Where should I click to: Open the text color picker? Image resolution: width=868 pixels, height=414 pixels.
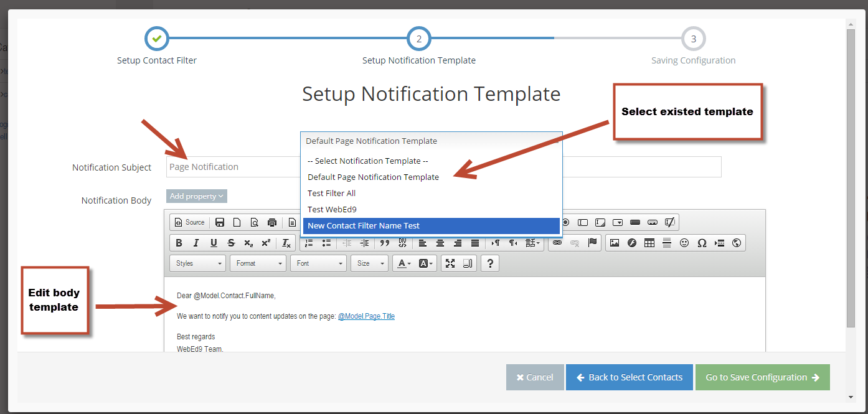404,263
